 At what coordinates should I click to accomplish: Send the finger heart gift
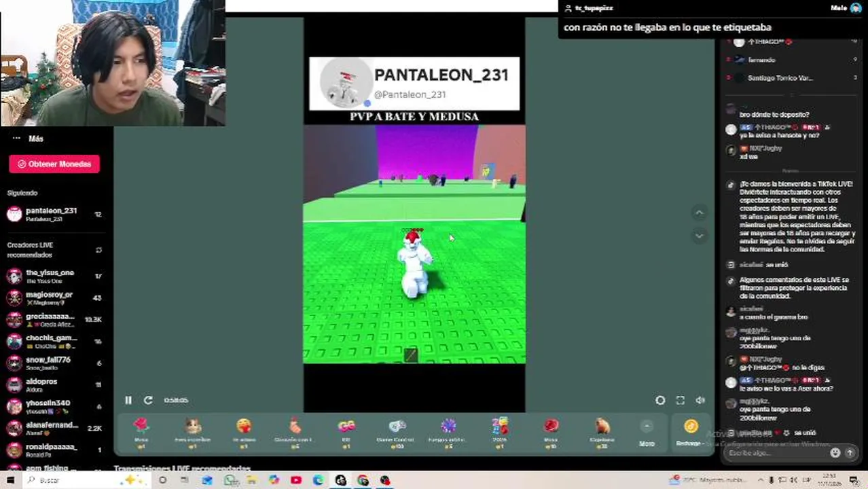tap(295, 433)
